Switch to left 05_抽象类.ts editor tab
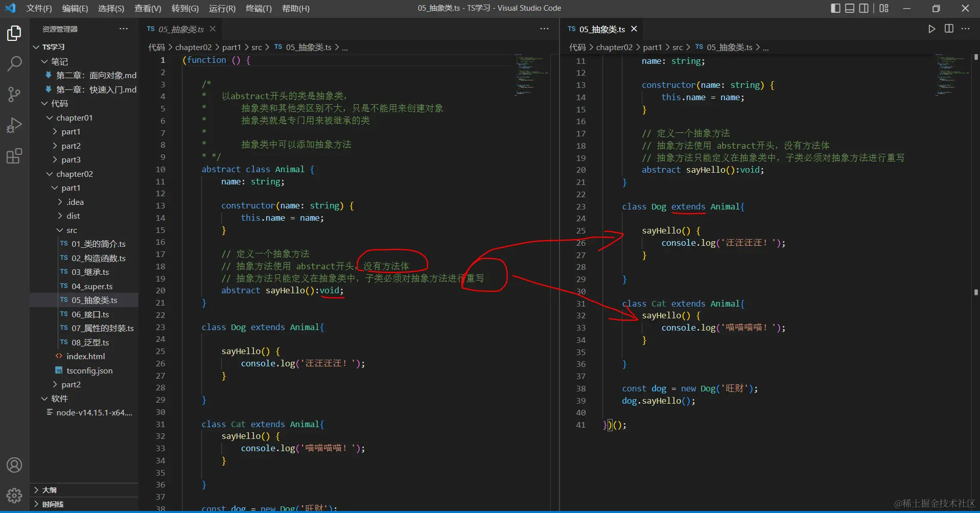 coord(181,29)
